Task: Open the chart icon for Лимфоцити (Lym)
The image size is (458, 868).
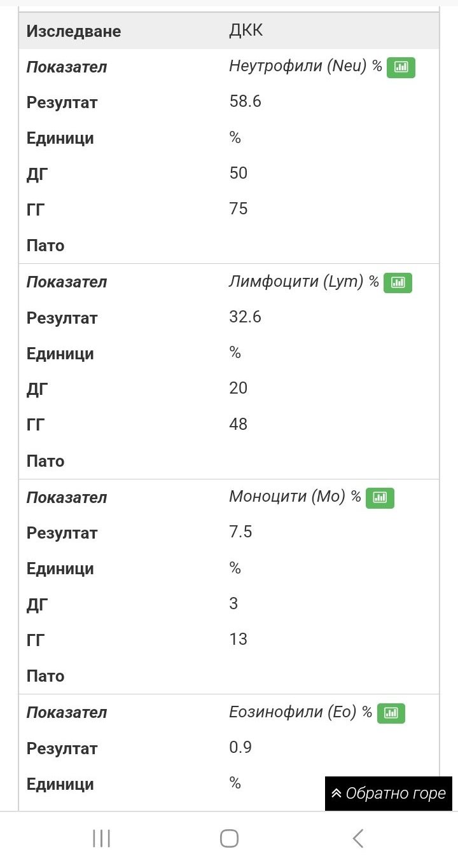Action: click(398, 282)
